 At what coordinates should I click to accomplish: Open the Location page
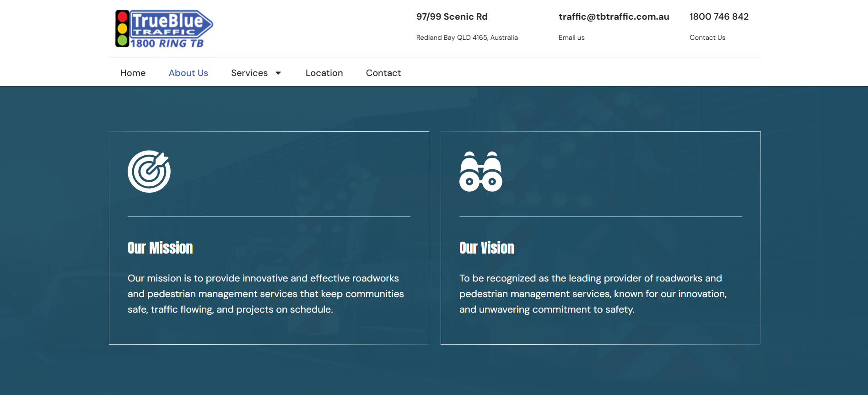click(324, 73)
